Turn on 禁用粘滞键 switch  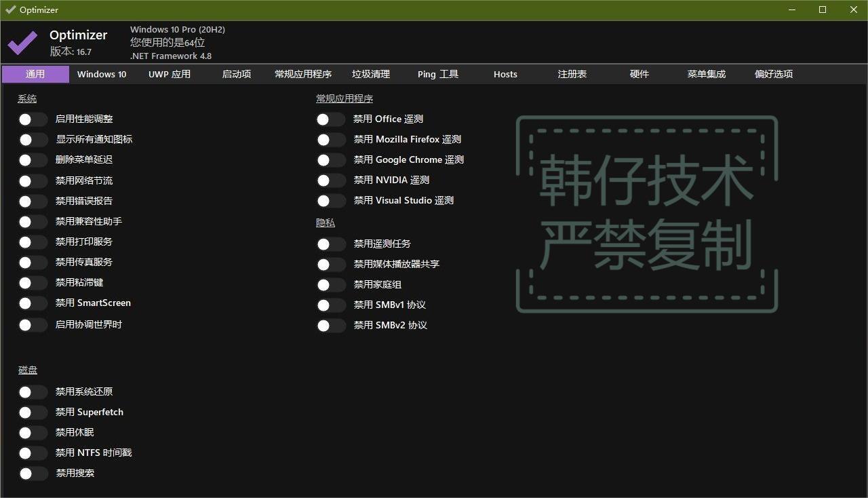(x=33, y=283)
